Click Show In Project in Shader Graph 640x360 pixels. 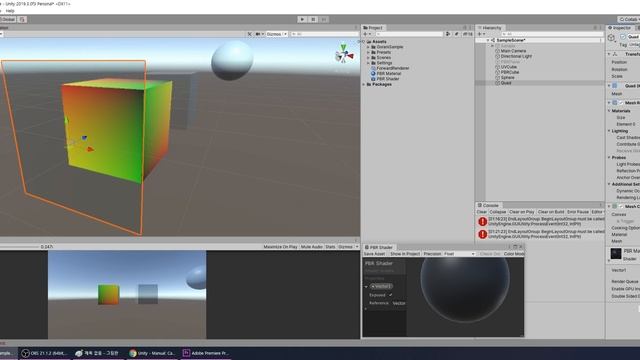(405, 254)
